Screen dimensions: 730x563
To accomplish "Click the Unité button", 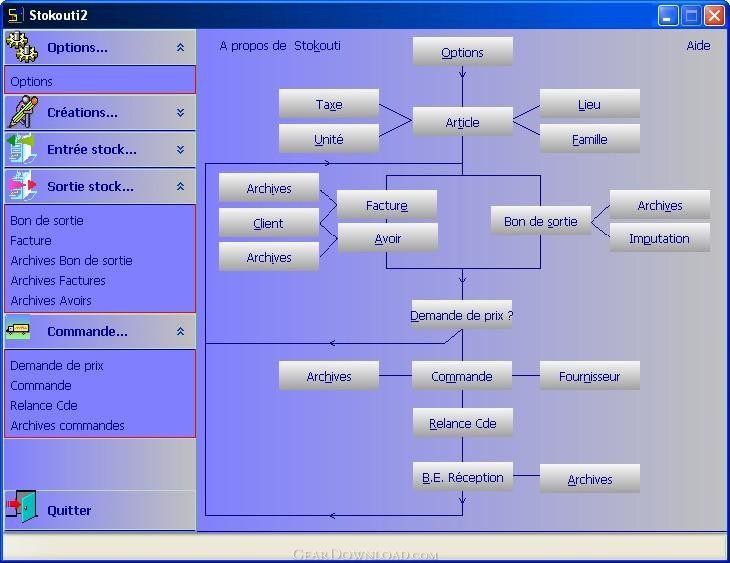I will coord(329,139).
